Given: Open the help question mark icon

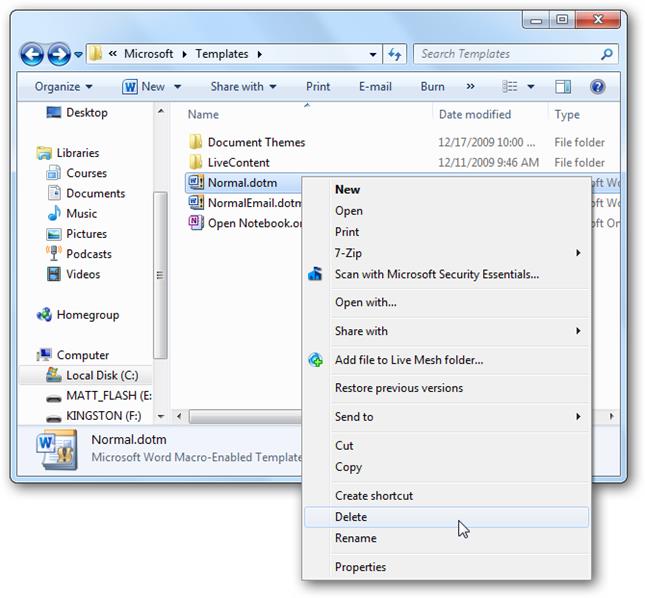Looking at the screenshot, I should pos(597,86).
